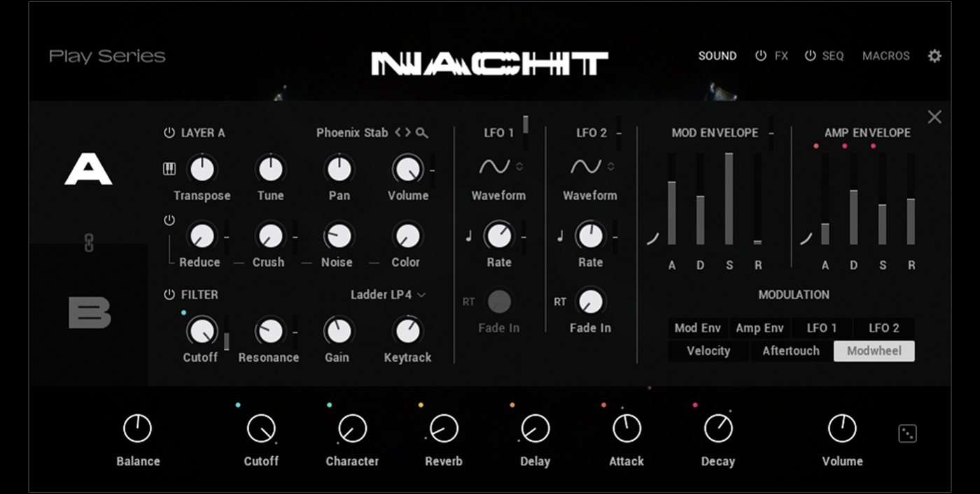Image resolution: width=980 pixels, height=494 pixels.
Task: Click the Balance macro knob
Action: point(138,428)
